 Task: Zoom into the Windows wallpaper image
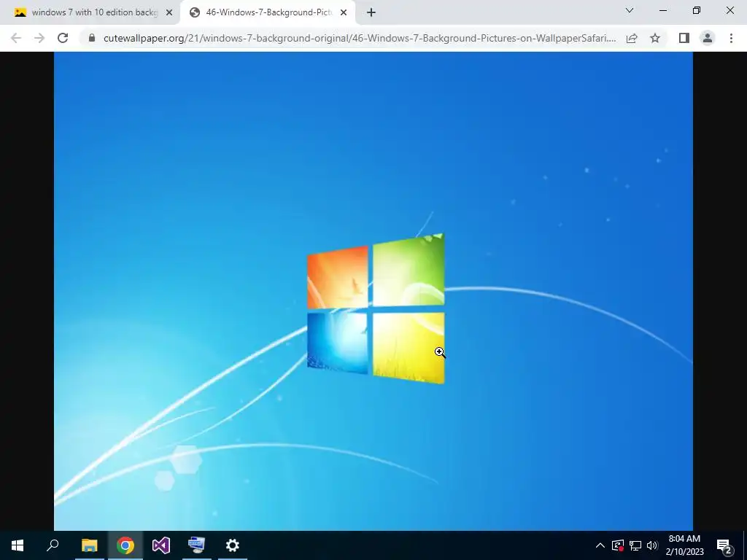373,291
